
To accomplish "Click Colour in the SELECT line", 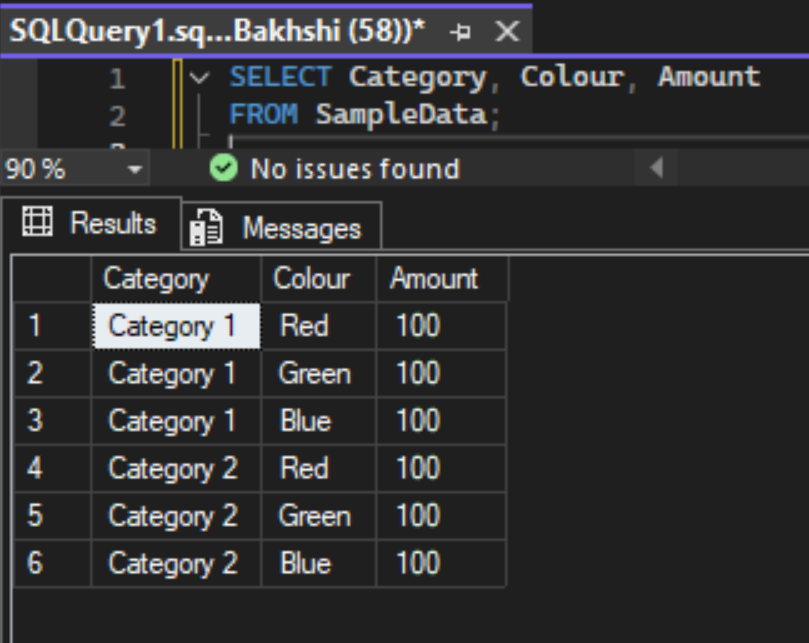I will [572, 77].
